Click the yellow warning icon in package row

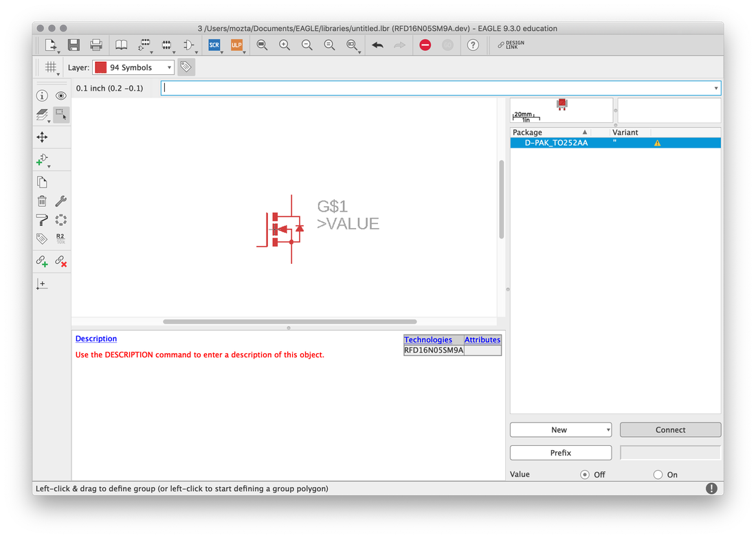click(657, 143)
